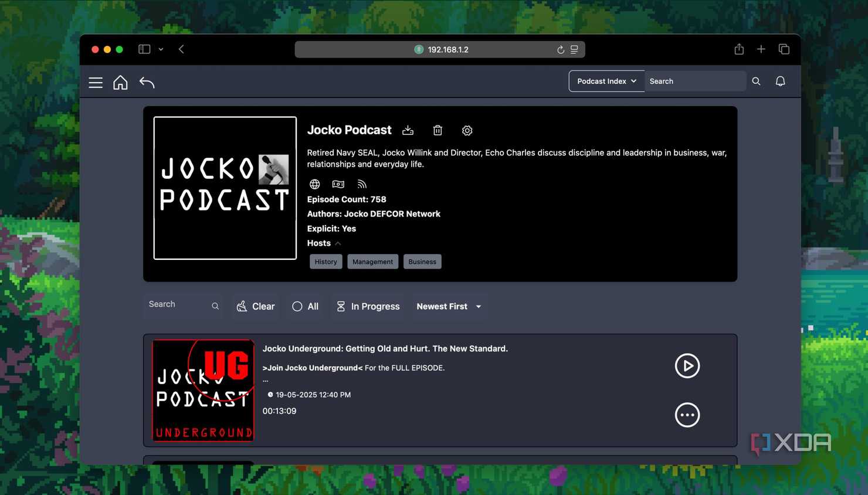Viewport: 868px width, 495px height.
Task: Click Authors: Jocko DEFCOR Network text
Action: 374,214
